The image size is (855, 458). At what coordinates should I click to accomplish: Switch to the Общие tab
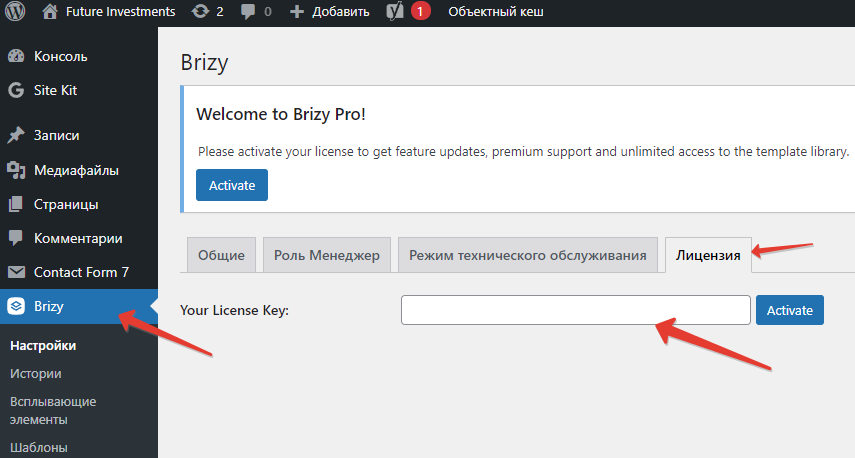221,255
